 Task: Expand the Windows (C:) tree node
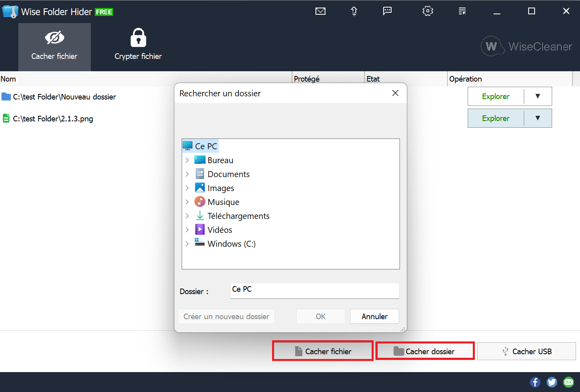click(x=187, y=244)
